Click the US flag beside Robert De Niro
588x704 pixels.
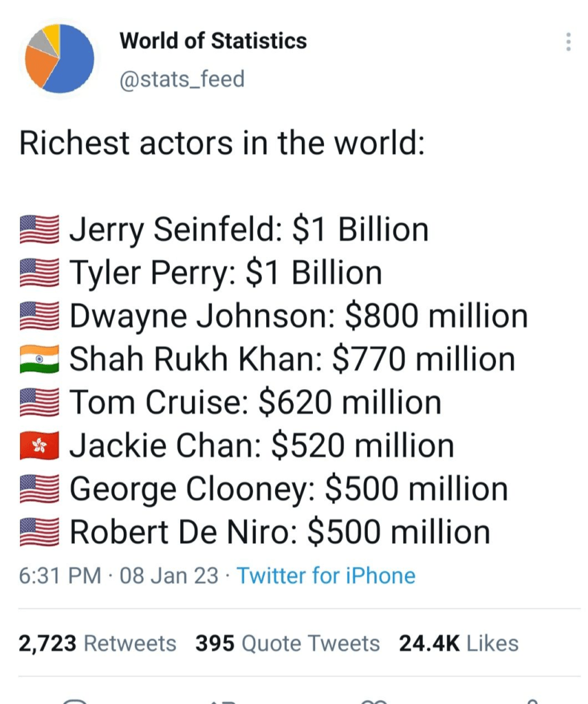(x=39, y=532)
